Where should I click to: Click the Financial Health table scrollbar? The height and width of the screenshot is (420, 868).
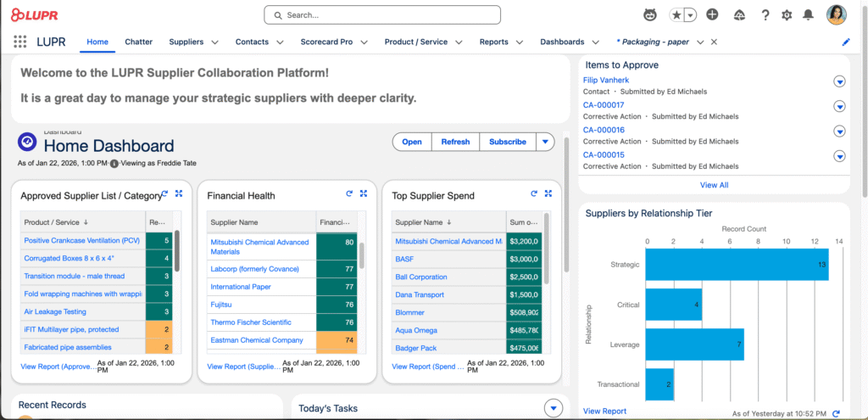coord(361,255)
